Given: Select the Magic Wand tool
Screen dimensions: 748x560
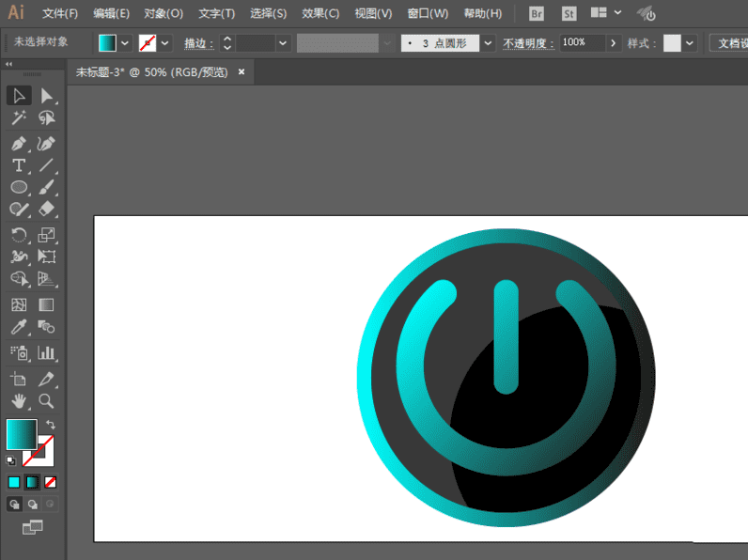Looking at the screenshot, I should coord(19,118).
